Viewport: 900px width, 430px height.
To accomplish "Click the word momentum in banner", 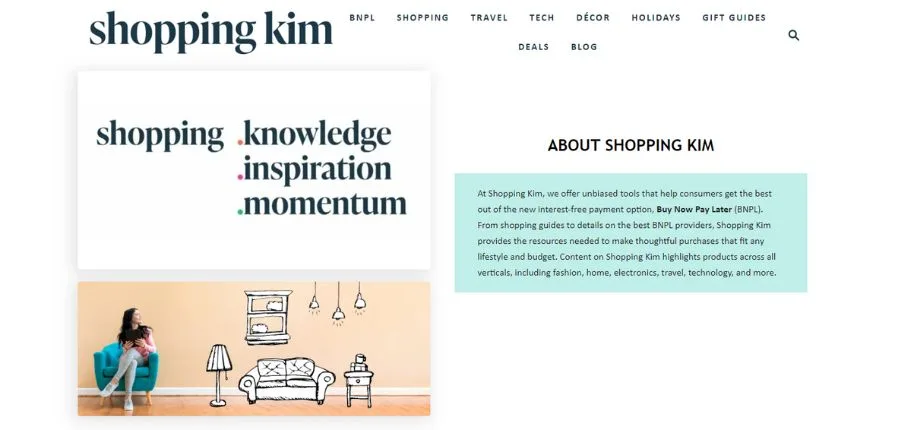I will pyautogui.click(x=323, y=204).
